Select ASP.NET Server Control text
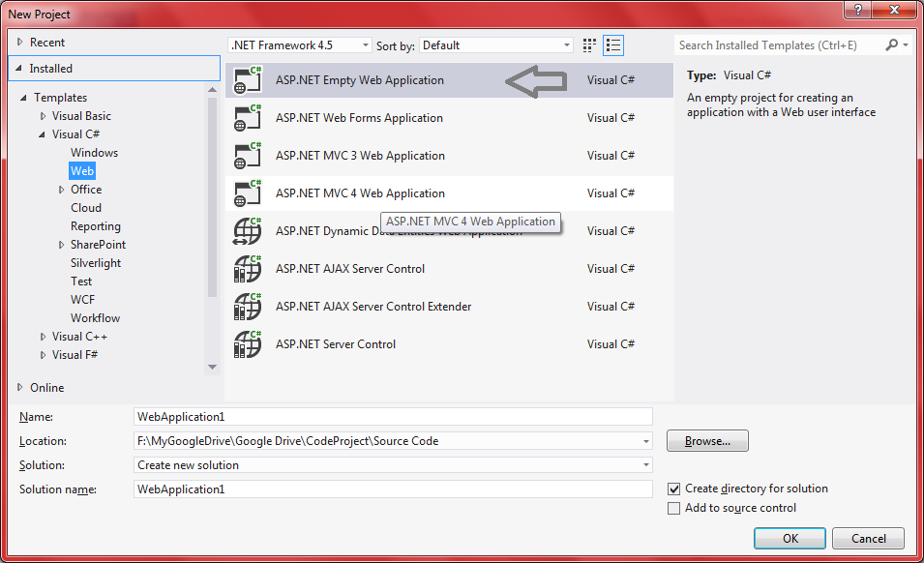The image size is (924, 563). pos(336,344)
